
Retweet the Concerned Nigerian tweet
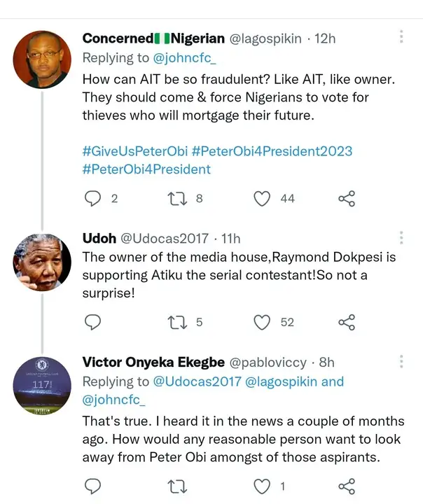(178, 199)
